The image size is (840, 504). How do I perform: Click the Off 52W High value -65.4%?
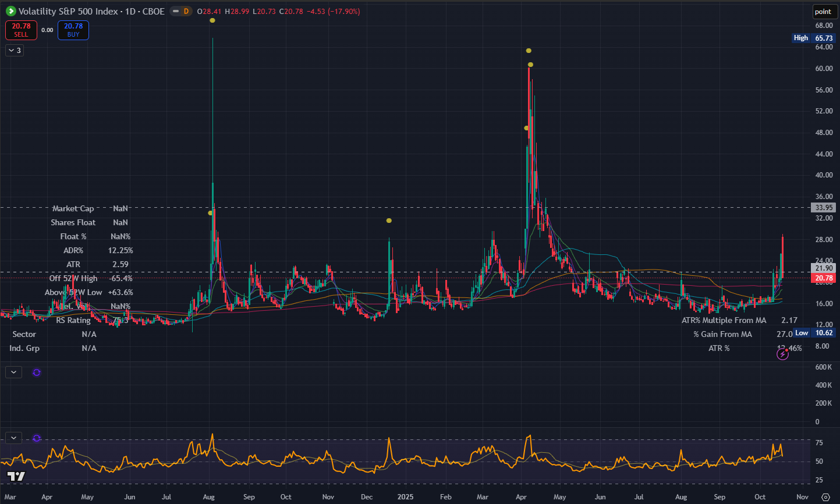pos(120,278)
